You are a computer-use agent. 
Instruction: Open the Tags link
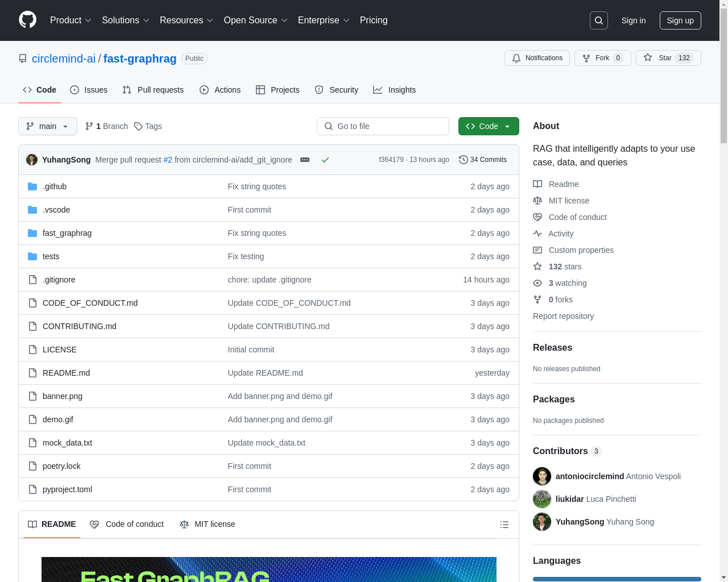point(148,126)
